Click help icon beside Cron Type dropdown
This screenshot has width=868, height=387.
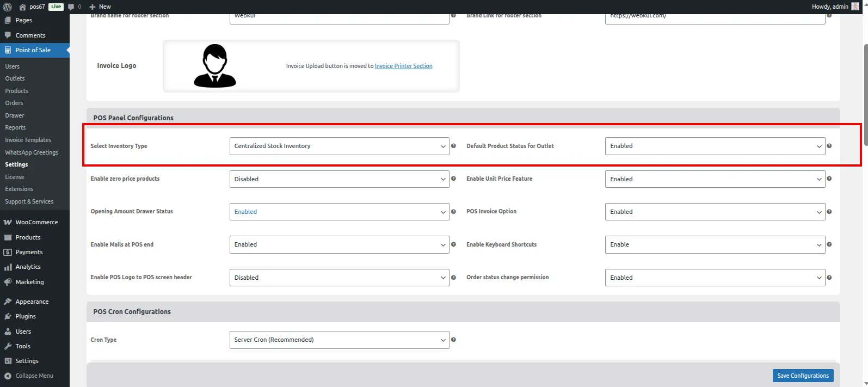pos(453,340)
